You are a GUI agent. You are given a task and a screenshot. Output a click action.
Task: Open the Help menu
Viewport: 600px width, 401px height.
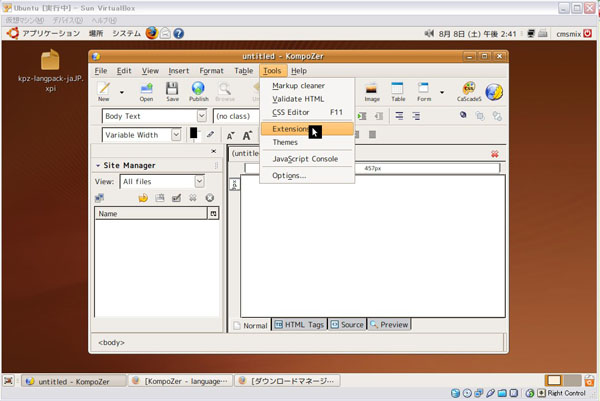[x=299, y=71]
